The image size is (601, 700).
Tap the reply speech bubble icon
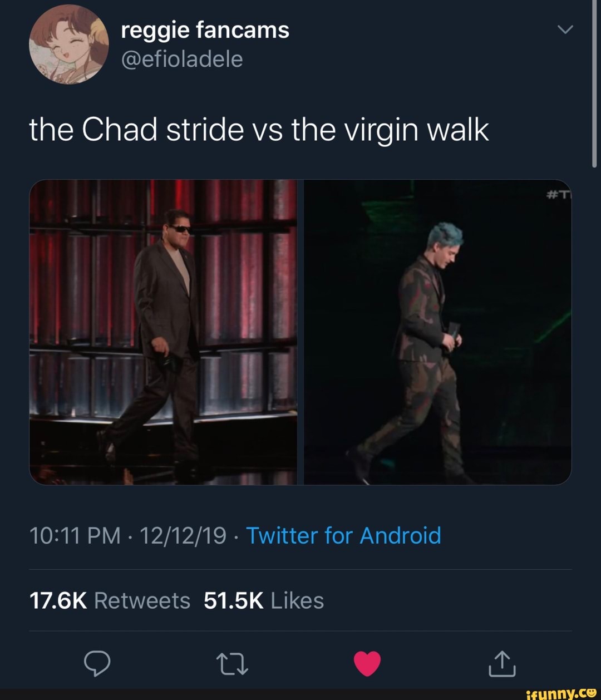click(97, 663)
